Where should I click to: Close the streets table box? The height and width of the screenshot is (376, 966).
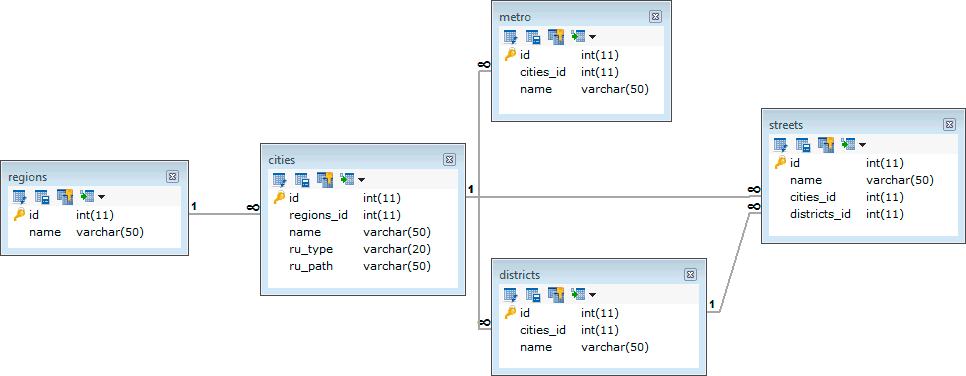[x=949, y=125]
